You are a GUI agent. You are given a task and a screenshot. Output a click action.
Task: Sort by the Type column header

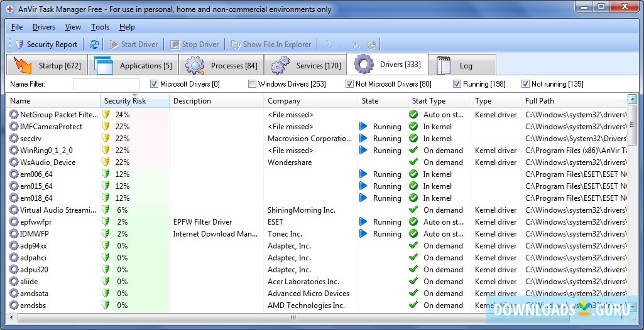tap(496, 101)
